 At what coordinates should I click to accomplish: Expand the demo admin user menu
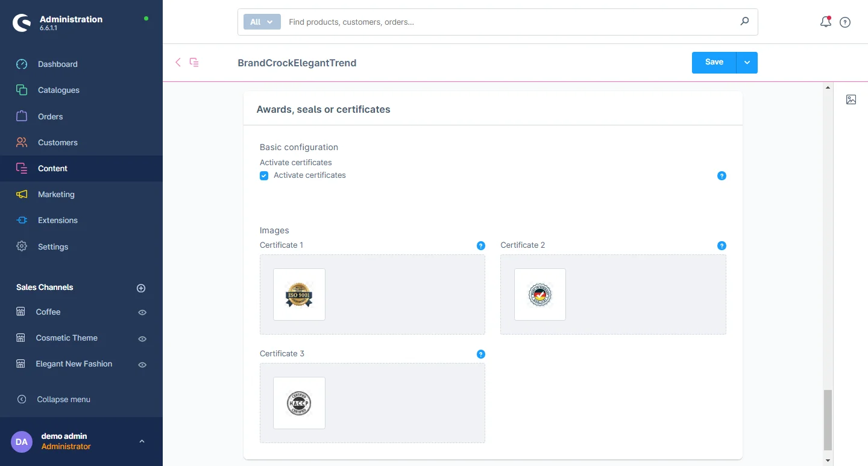pyautogui.click(x=142, y=441)
